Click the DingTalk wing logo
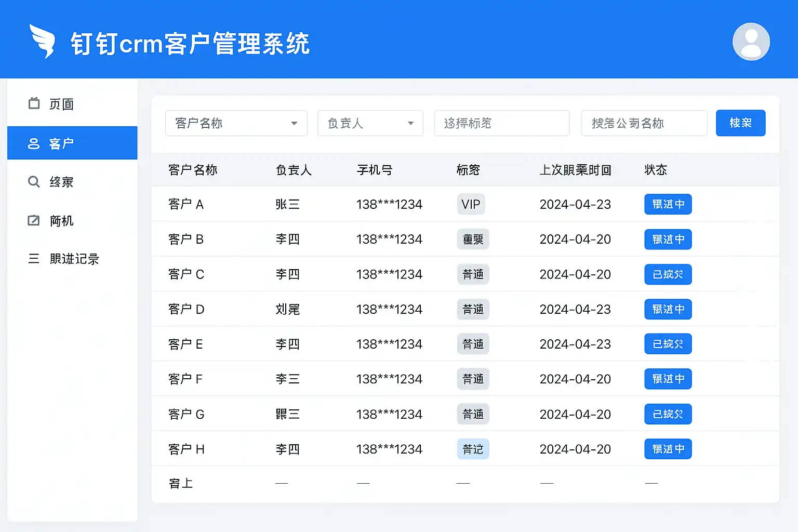The width and height of the screenshot is (798, 532). pyautogui.click(x=42, y=41)
